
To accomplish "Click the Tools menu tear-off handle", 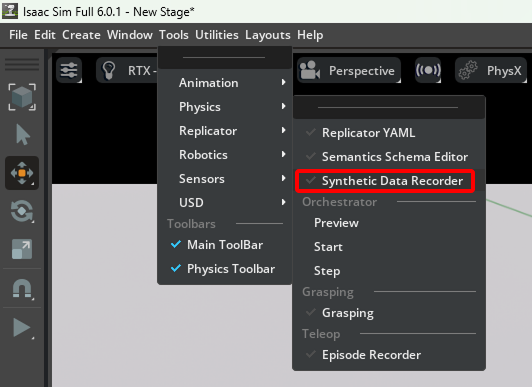I will [x=224, y=58].
